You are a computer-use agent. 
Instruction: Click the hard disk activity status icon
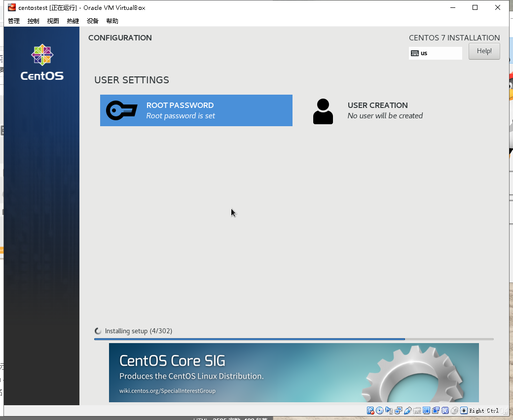coord(370,411)
